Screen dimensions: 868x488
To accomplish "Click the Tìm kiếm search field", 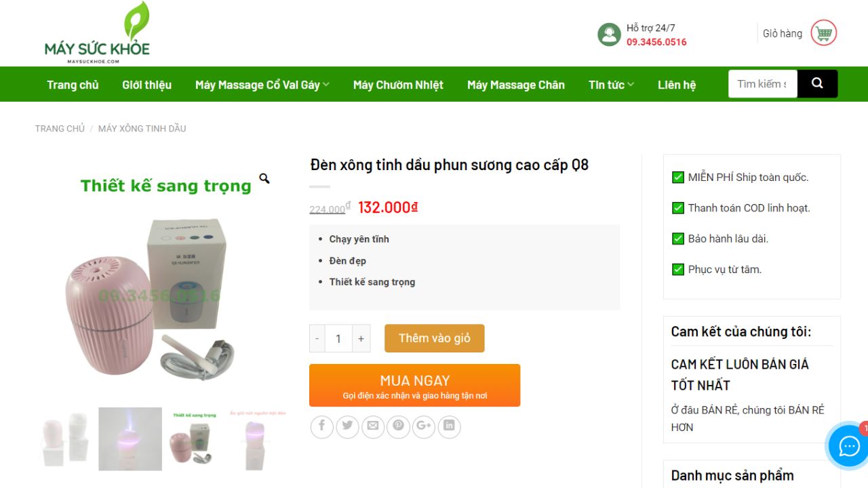I will (x=762, y=84).
